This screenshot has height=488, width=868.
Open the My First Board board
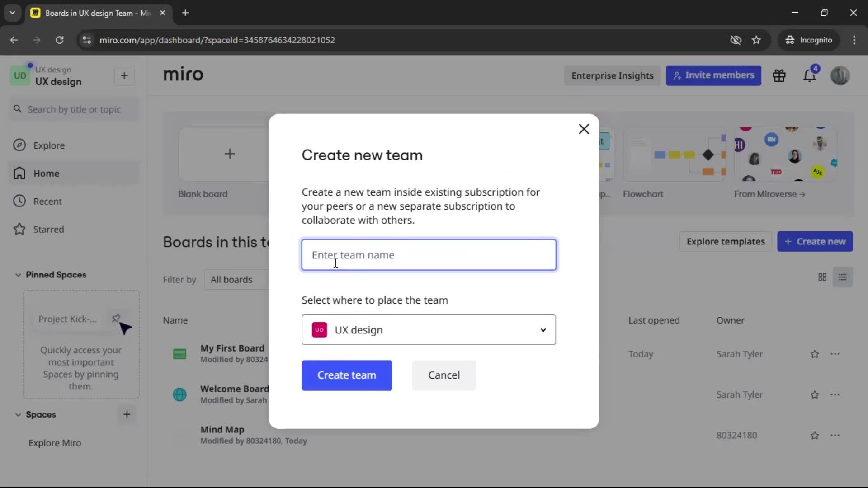tap(232, 348)
